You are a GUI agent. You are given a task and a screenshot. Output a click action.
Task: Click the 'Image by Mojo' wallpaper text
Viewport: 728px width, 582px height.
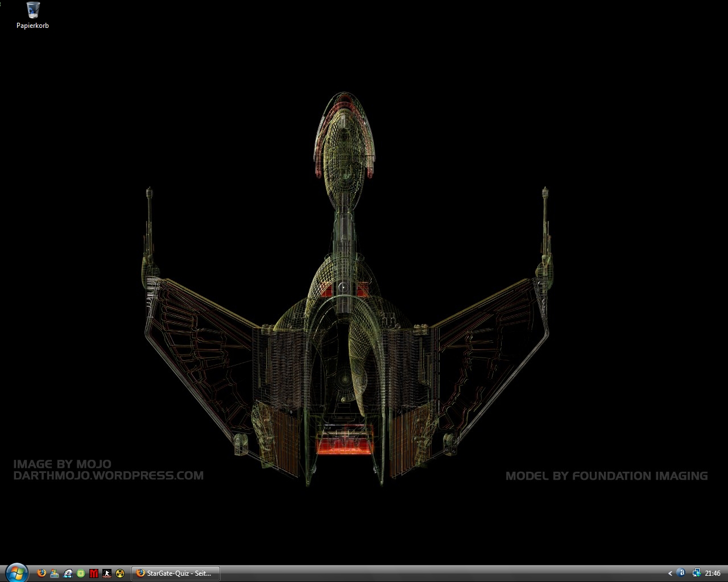(62, 464)
